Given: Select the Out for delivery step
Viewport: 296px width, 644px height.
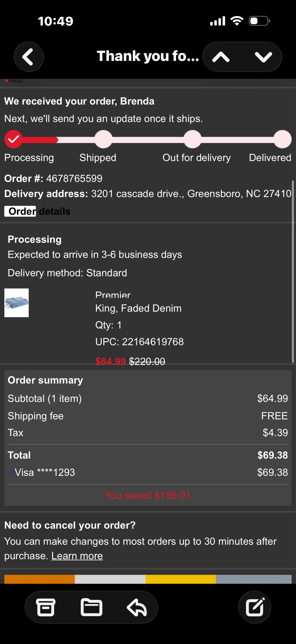Looking at the screenshot, I should [x=192, y=139].
